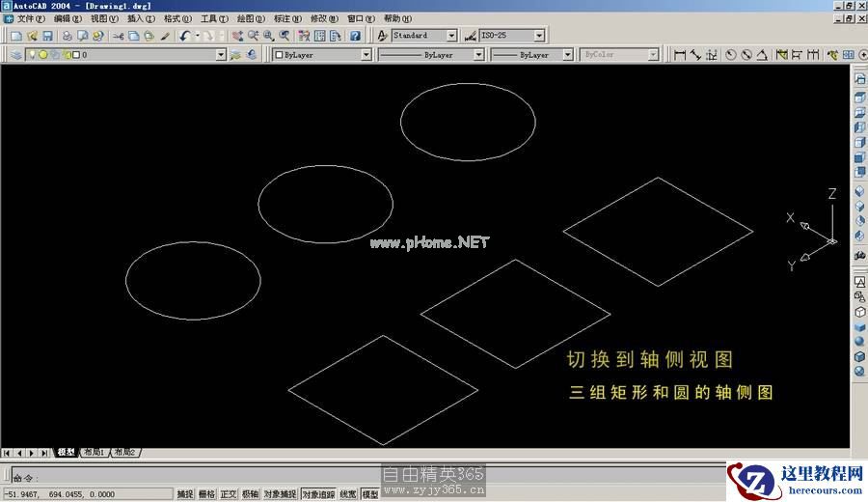Click the New drawing icon
Screen dimensions: 868x502
click(x=16, y=36)
